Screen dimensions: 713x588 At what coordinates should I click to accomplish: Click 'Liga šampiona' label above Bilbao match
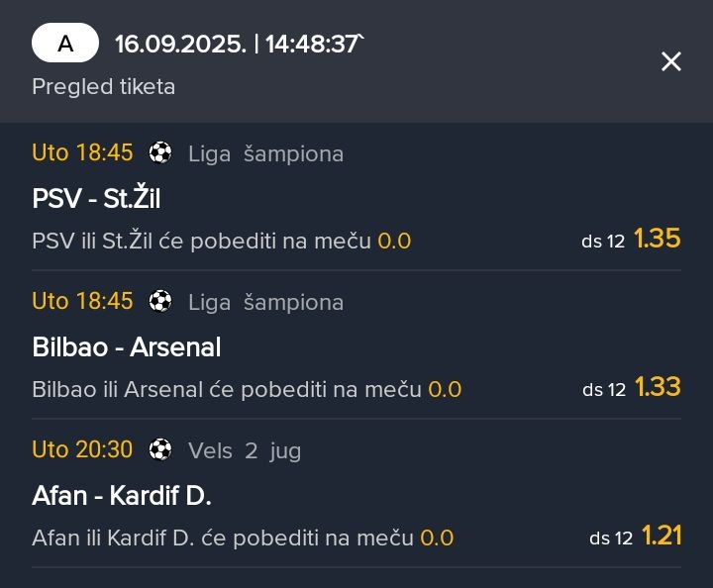[x=266, y=302]
